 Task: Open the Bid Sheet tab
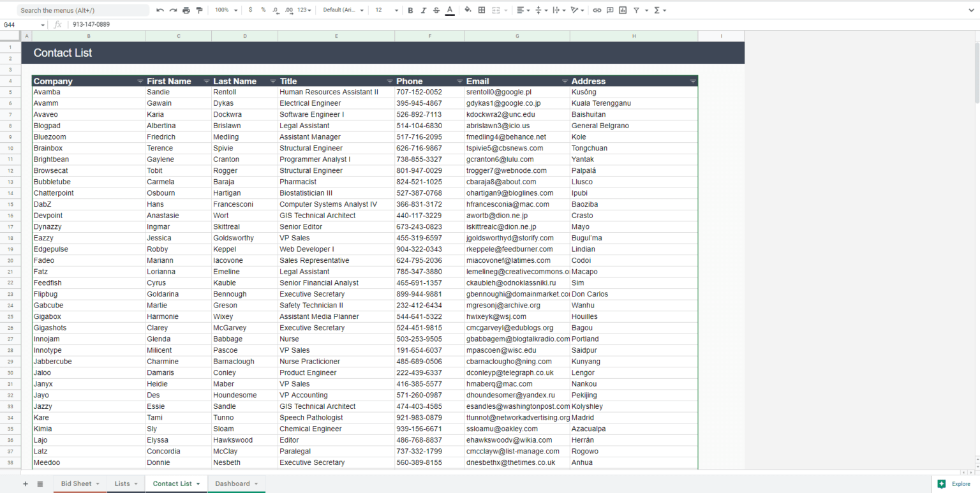click(75, 483)
